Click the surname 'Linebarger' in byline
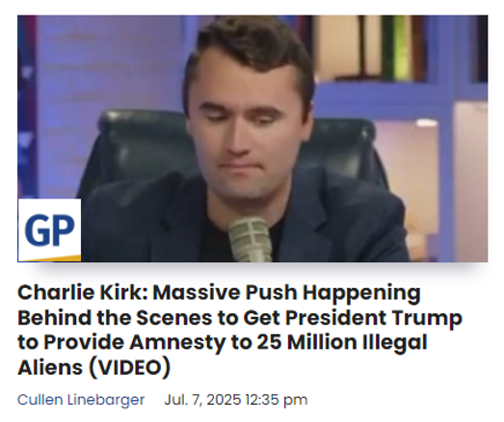Screen dimensions: 504x422 pyautogui.click(x=106, y=400)
